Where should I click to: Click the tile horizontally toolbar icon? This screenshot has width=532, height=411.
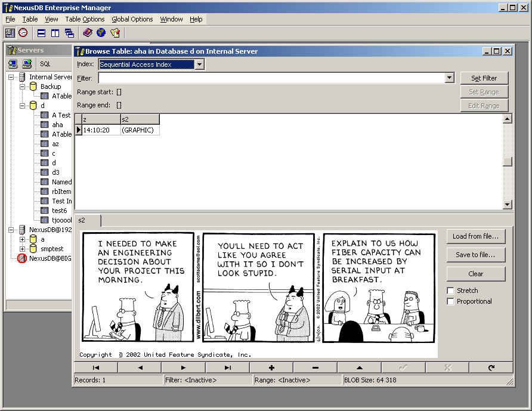[41, 33]
